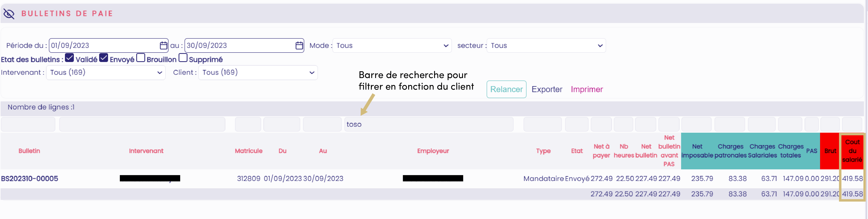Open bulletin BS202310-00005

pos(30,179)
